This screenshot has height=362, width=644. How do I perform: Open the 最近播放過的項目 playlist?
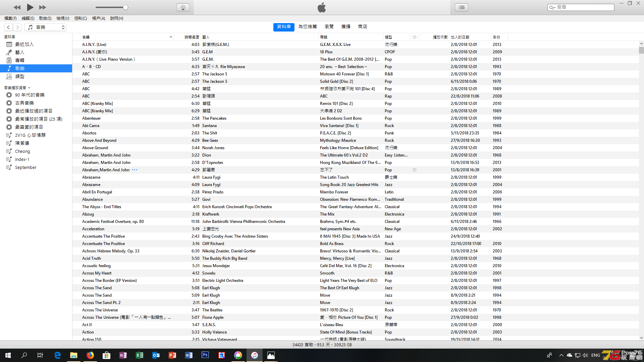click(36, 111)
